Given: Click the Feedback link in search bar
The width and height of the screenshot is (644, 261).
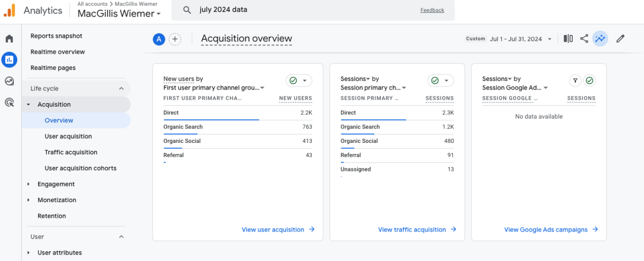Looking at the screenshot, I should 432,10.
